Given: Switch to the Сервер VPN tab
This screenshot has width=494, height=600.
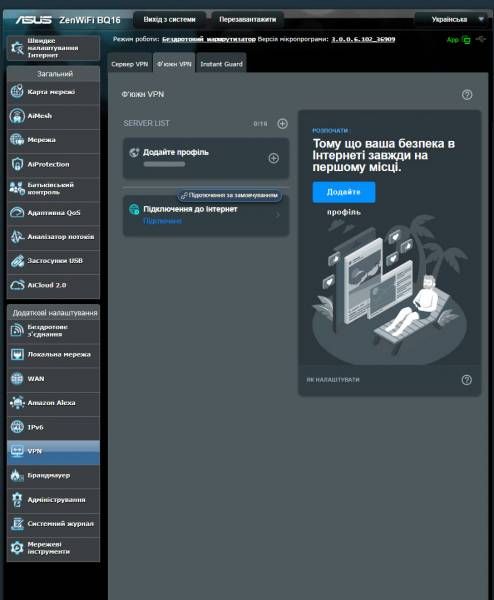Looking at the screenshot, I should [x=130, y=64].
